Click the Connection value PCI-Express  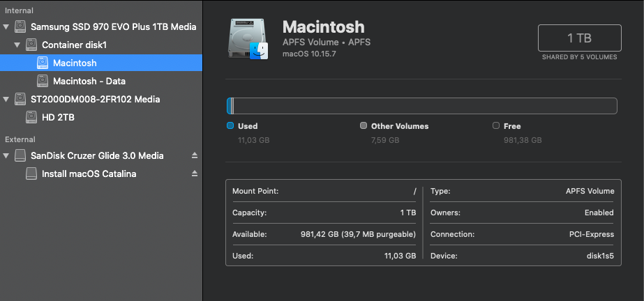(x=592, y=235)
